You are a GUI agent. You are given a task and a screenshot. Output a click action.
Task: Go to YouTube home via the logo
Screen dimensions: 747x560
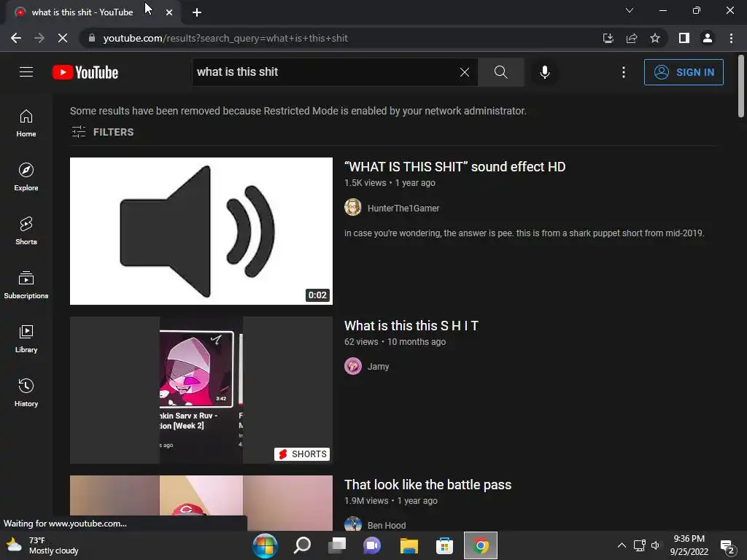pyautogui.click(x=85, y=72)
